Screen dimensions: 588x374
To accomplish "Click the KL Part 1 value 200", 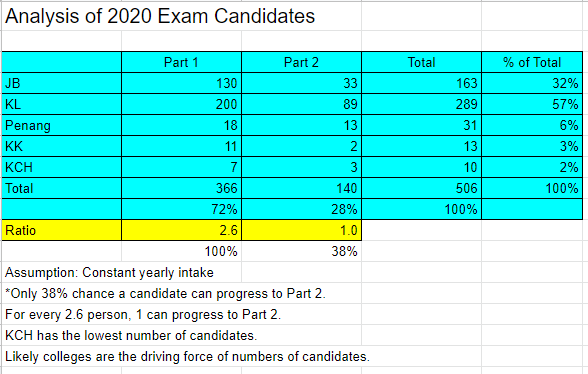I will coord(182,104).
